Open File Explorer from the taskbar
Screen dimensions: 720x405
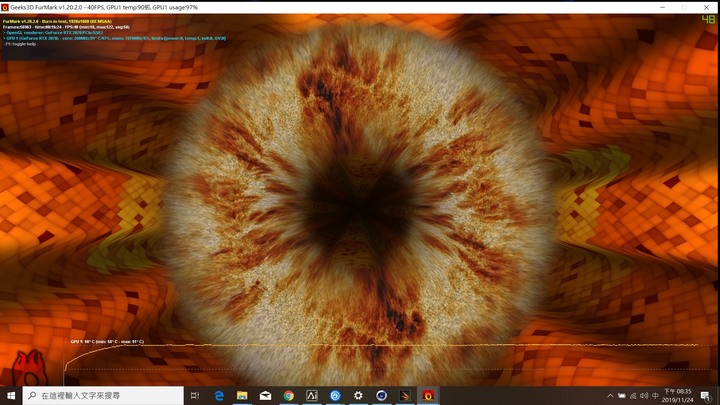[242, 395]
